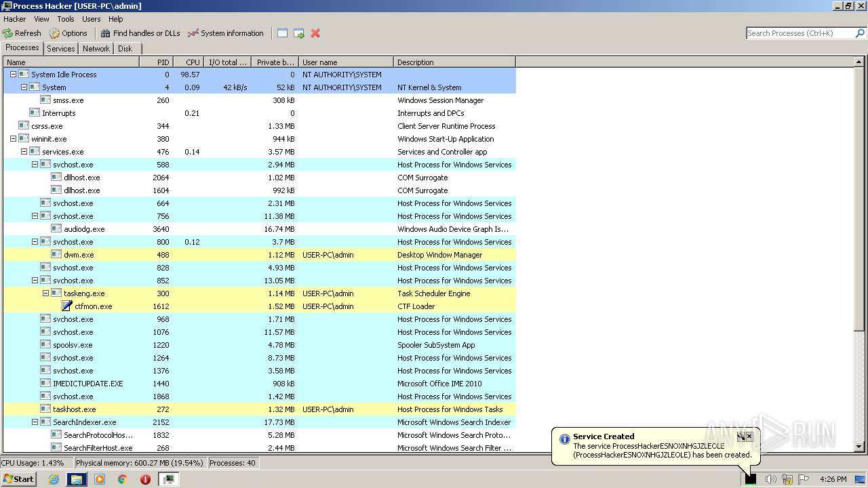Image resolution: width=868 pixels, height=488 pixels.
Task: Click the Start button
Action: click(x=18, y=479)
